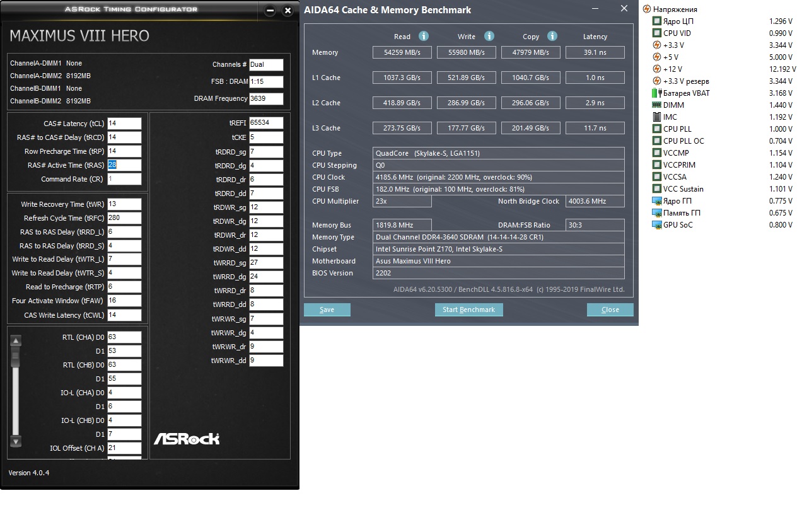Select the CPU VID sensor icon
The image size is (802, 532).
tap(657, 33)
